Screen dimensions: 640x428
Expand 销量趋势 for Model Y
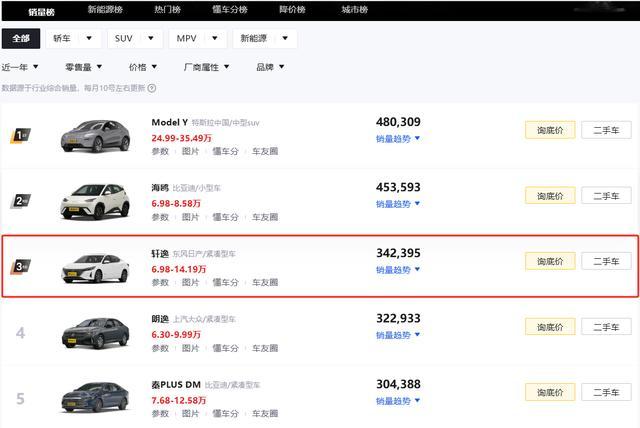tap(398, 139)
